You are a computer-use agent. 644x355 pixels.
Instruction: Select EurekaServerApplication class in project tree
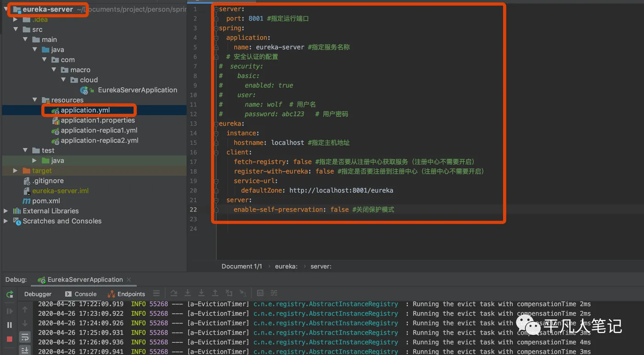point(137,90)
